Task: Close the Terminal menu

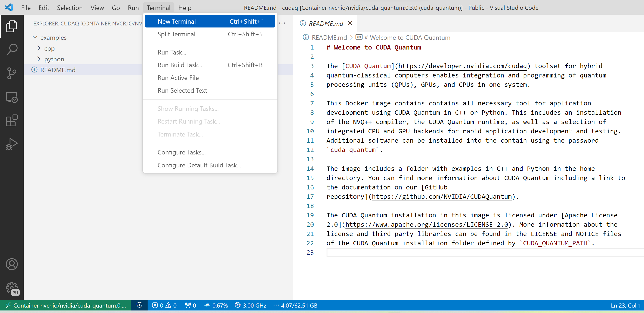Action: (x=158, y=8)
